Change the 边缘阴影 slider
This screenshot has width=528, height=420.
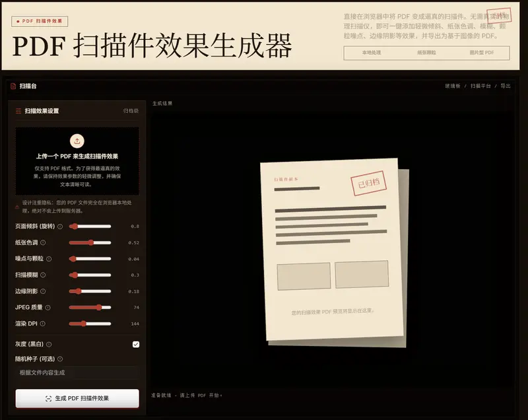pyautogui.click(x=90, y=291)
